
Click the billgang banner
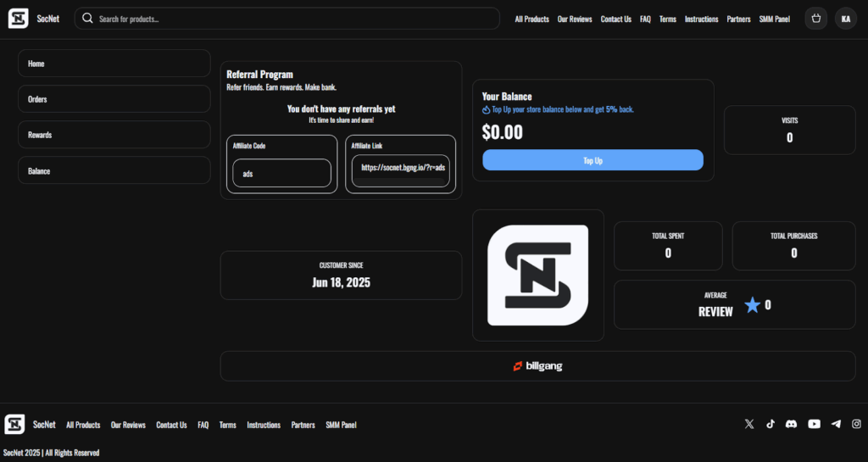pyautogui.click(x=537, y=366)
